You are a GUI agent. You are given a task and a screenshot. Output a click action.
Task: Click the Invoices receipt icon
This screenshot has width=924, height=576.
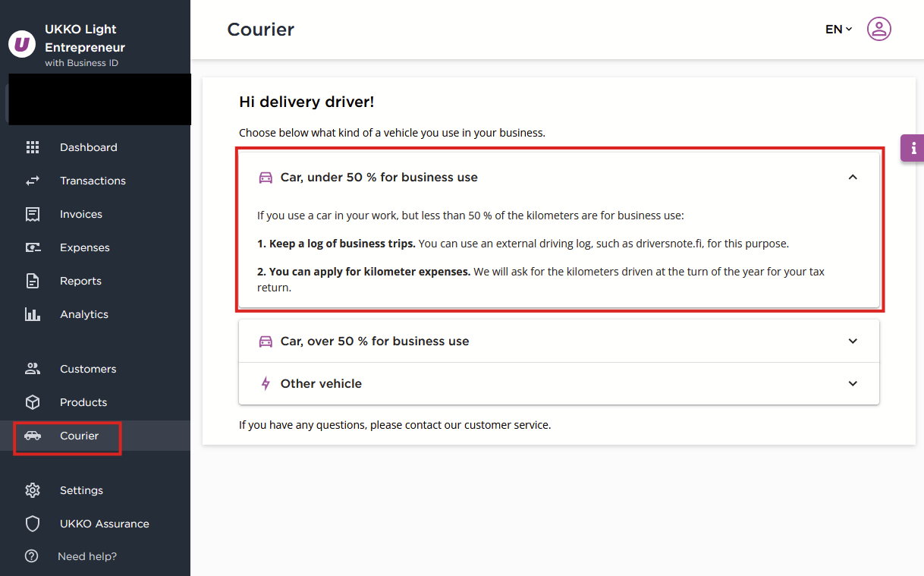coord(32,214)
